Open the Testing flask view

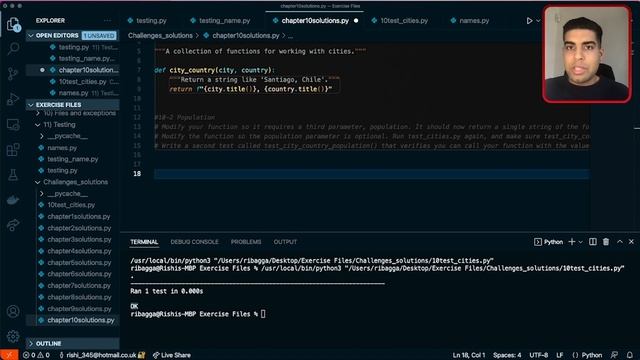[13, 175]
